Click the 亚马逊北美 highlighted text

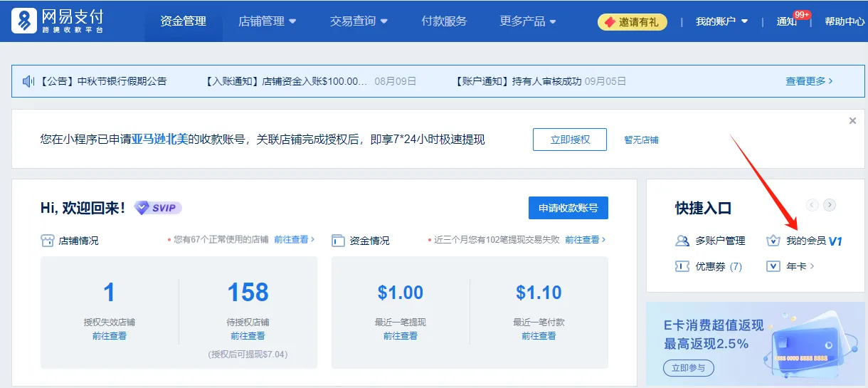coord(159,140)
